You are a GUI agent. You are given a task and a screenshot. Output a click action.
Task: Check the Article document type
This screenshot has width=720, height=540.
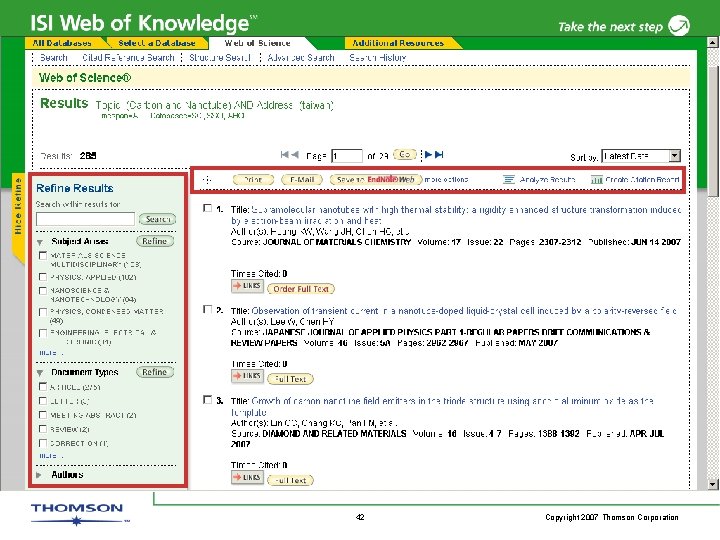43,387
